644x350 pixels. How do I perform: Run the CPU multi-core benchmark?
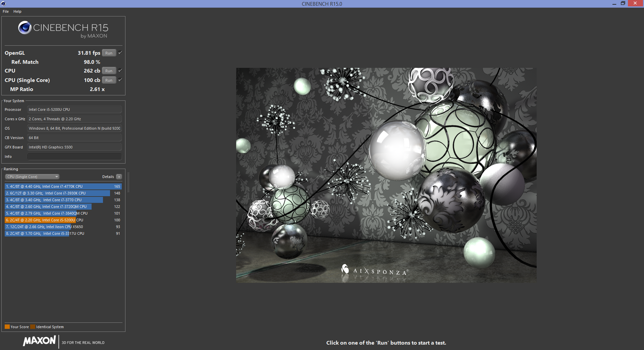pyautogui.click(x=109, y=71)
